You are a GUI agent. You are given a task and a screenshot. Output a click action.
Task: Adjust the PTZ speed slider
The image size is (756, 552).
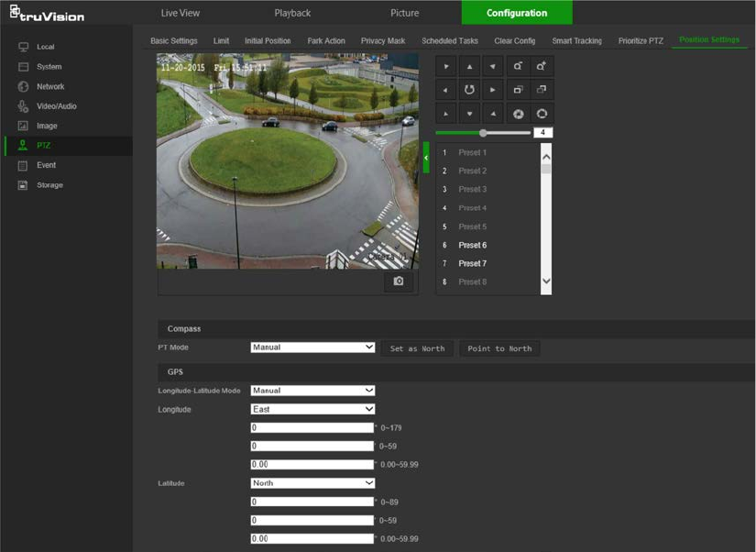point(483,133)
